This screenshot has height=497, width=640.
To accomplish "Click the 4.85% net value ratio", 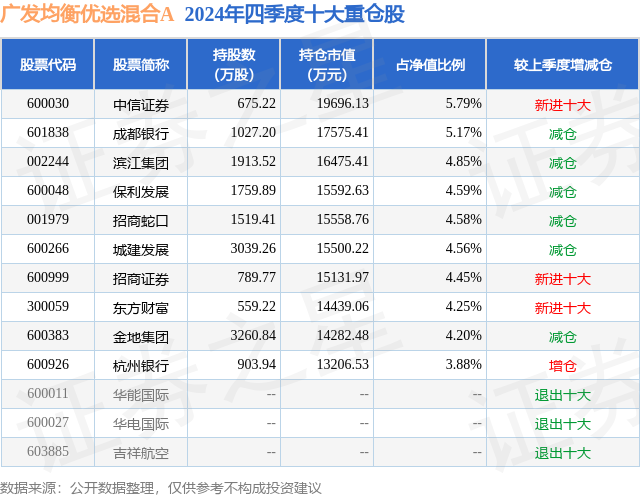I will point(464,161).
